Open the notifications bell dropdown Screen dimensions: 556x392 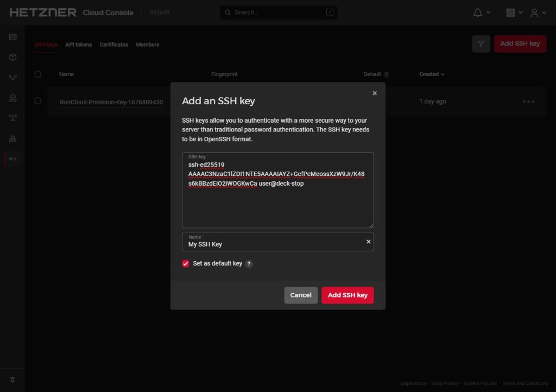tap(481, 12)
